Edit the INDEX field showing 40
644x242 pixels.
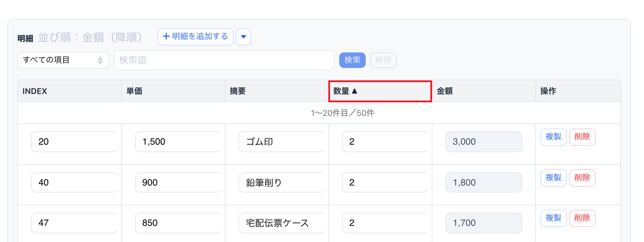(74, 182)
